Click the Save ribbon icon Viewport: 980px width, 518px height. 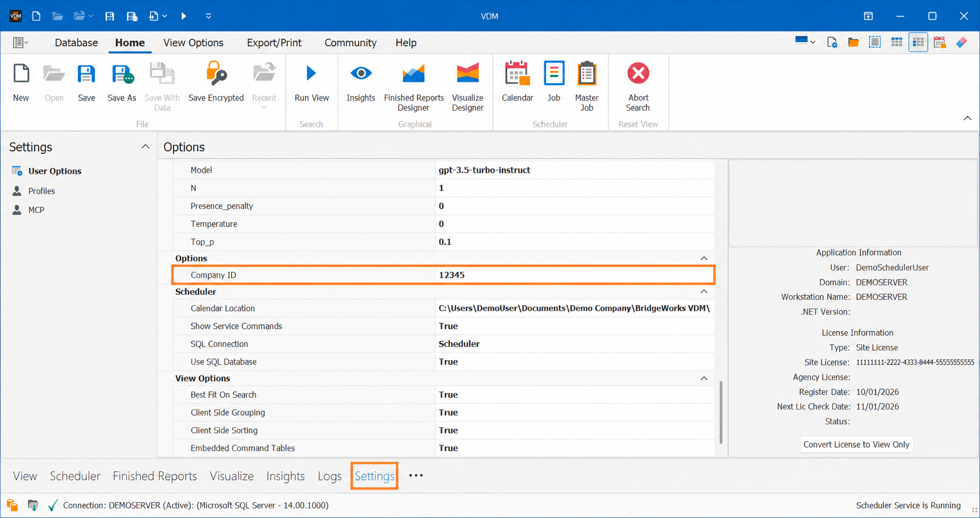[86, 74]
